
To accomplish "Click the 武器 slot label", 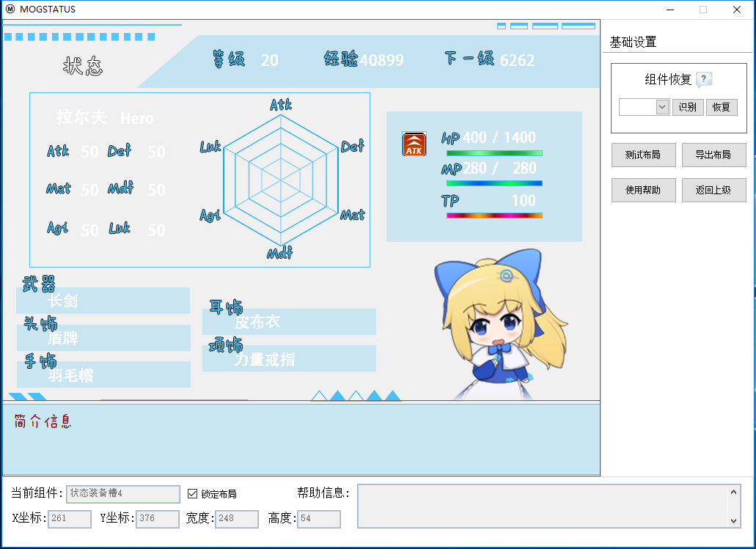I will (39, 284).
